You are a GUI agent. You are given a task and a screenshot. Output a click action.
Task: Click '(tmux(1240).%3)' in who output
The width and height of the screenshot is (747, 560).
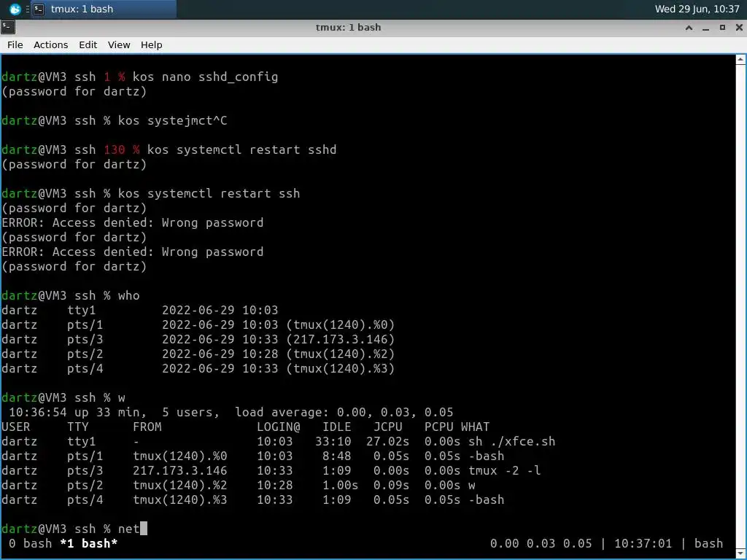click(x=341, y=368)
